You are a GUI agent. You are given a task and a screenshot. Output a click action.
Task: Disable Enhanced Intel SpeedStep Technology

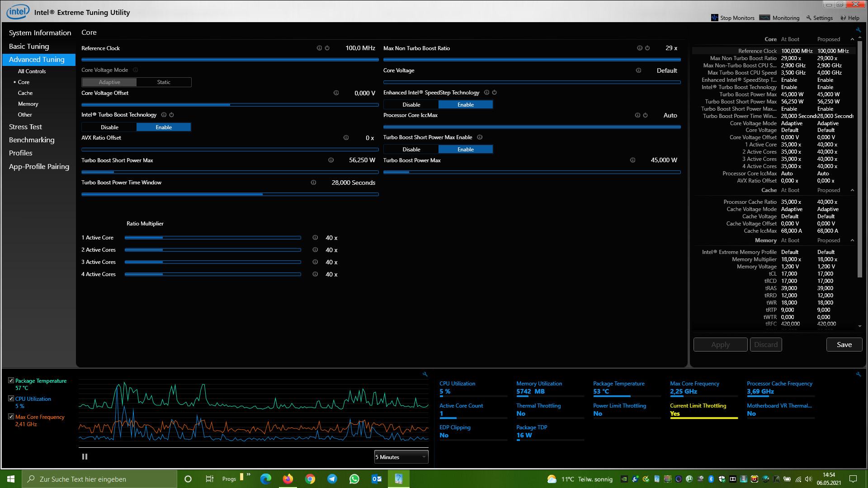[411, 104]
